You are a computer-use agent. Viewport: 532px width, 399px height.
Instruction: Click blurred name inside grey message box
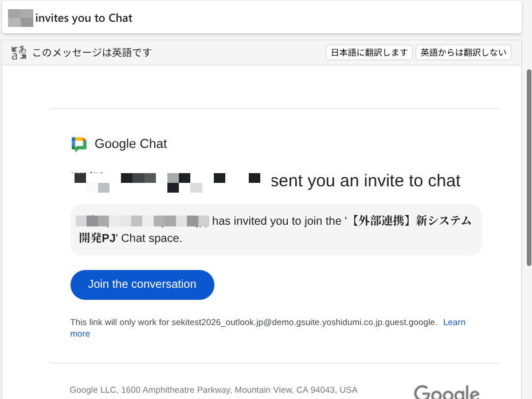tap(142, 221)
